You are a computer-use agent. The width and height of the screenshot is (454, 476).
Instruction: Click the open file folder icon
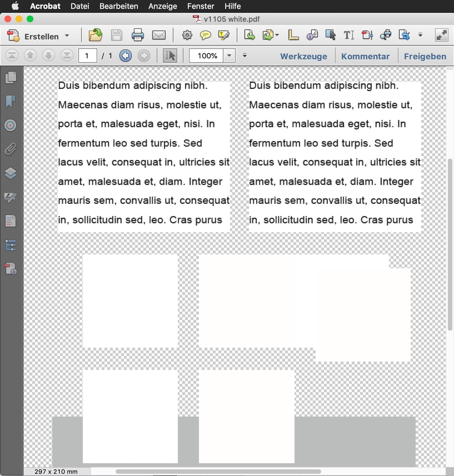coord(95,35)
